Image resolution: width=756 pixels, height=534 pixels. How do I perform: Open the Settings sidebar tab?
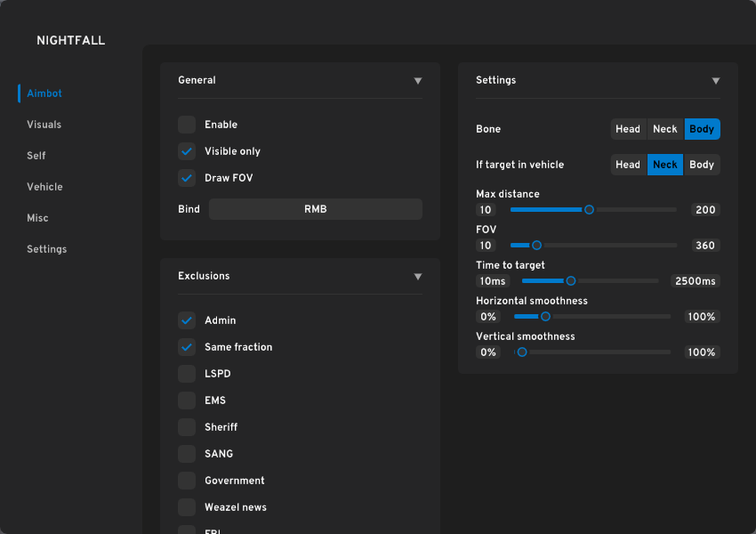pyautogui.click(x=46, y=249)
